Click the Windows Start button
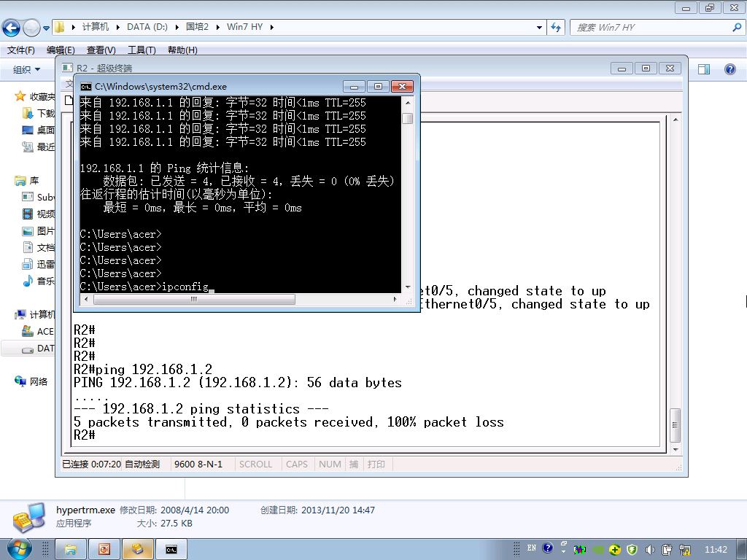 click(x=20, y=549)
